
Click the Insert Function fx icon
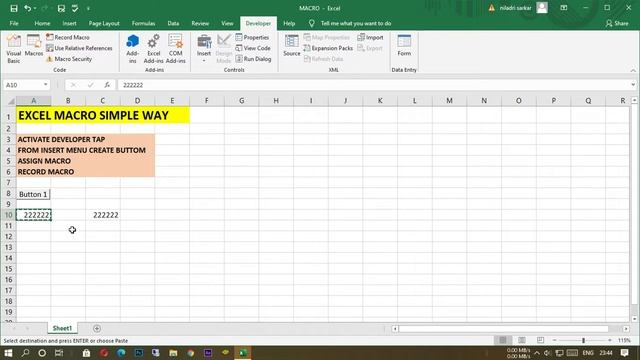coord(107,85)
